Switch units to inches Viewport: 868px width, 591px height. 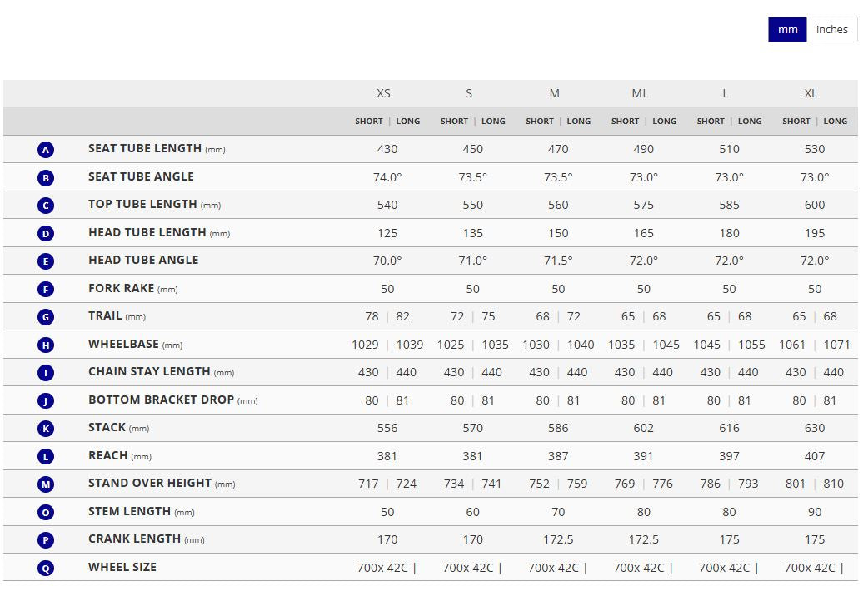pyautogui.click(x=831, y=30)
